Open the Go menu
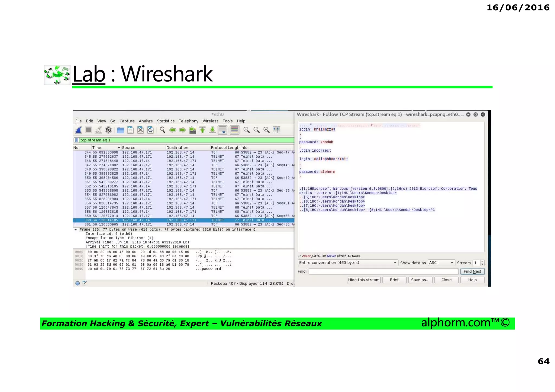555x392 pixels. tap(113, 121)
